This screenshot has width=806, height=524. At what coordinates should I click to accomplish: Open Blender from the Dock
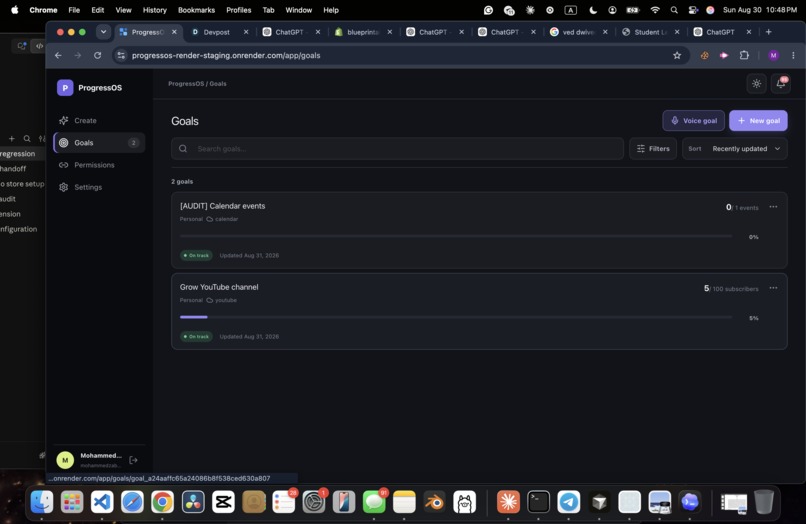tap(434, 502)
